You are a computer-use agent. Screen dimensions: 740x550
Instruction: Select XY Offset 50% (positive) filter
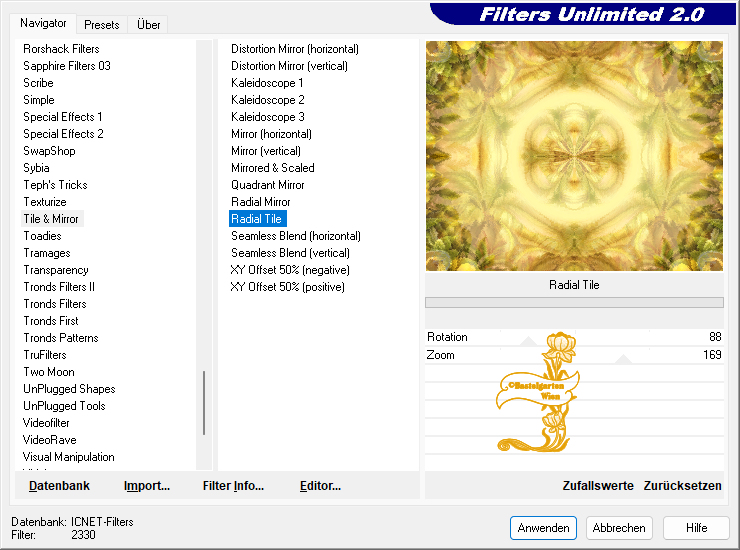pos(287,287)
